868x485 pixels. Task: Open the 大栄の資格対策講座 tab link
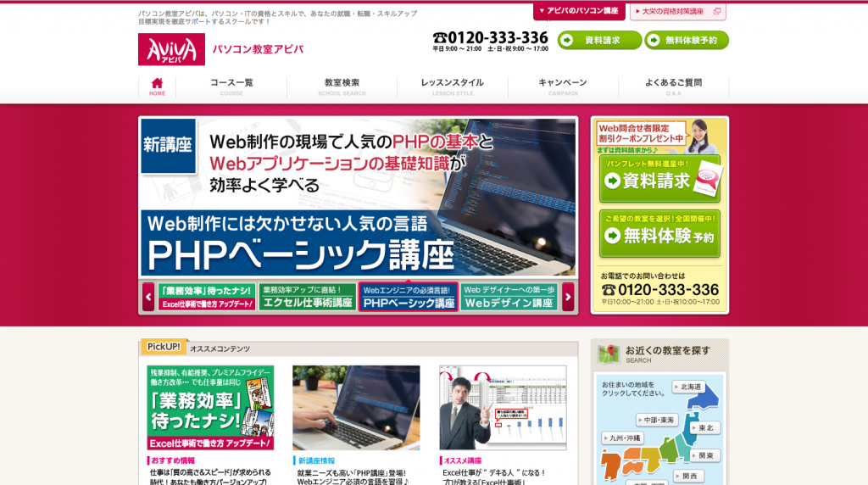pos(677,12)
